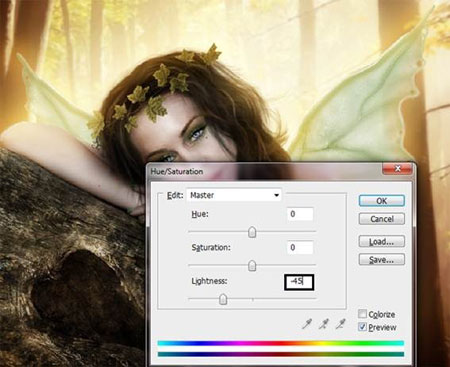Disable the Preview checkbox

[362, 327]
